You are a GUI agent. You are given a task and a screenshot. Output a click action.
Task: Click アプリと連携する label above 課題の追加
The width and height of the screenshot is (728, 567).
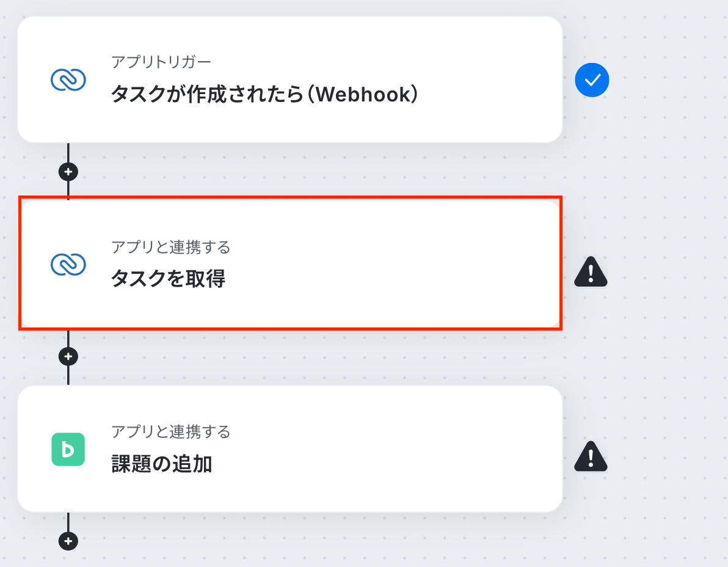[171, 432]
